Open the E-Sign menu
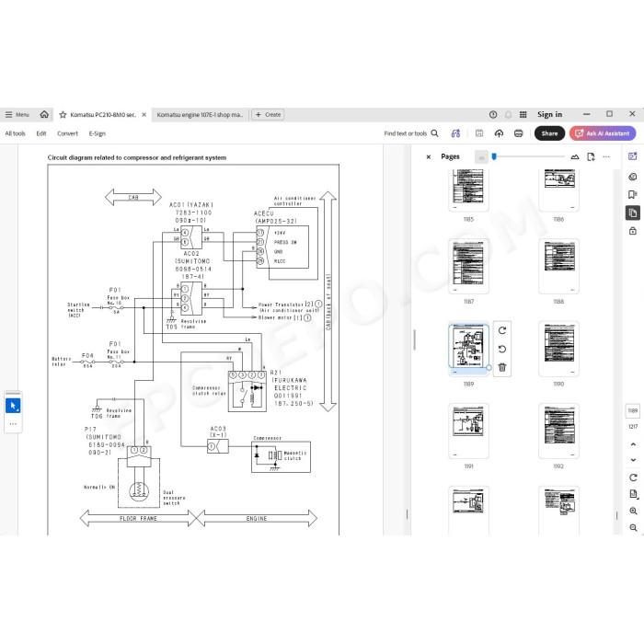 tap(98, 133)
